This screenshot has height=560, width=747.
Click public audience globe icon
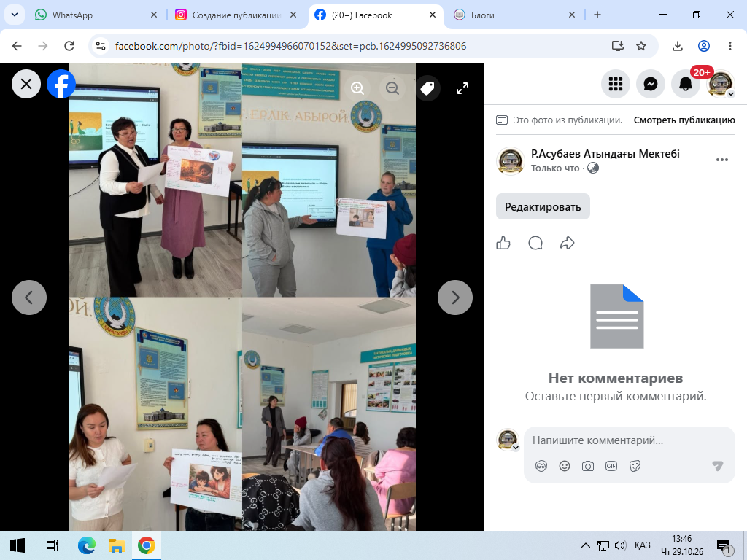592,168
